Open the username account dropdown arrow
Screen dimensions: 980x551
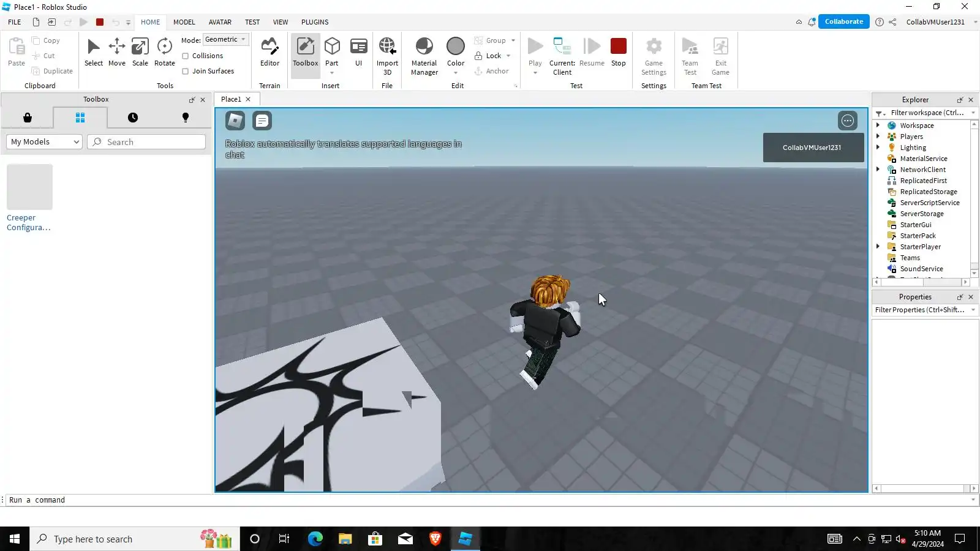point(975,22)
